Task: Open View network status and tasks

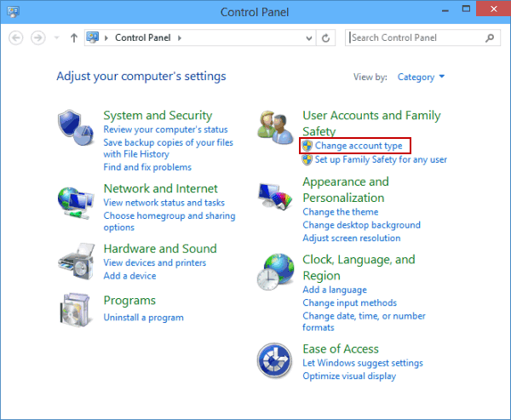Action: (x=164, y=203)
